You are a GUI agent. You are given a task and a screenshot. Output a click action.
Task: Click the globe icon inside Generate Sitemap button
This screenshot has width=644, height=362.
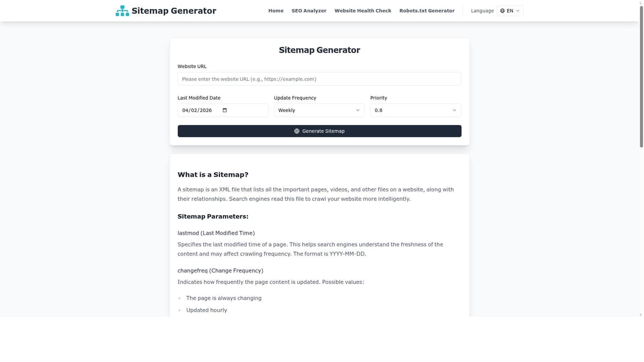click(x=297, y=130)
